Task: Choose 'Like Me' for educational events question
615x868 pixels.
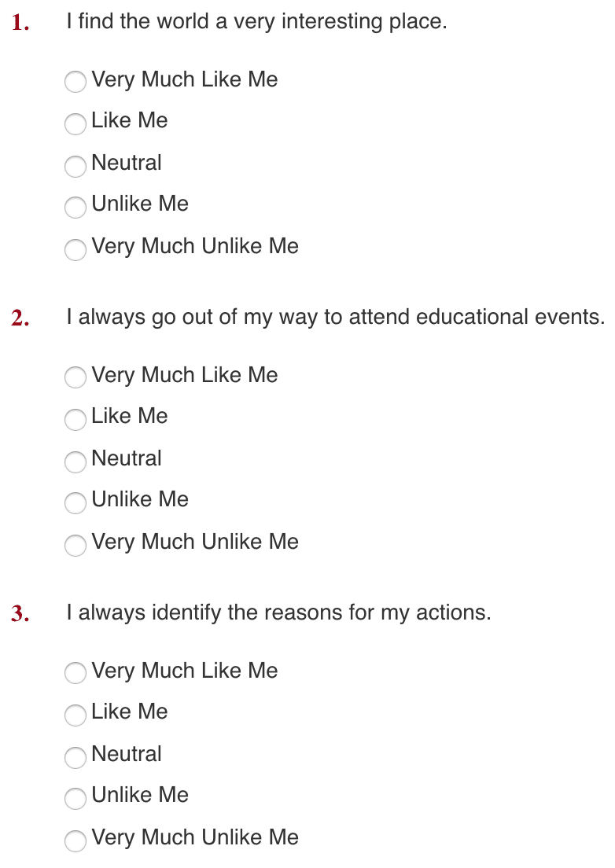Action: point(75,419)
